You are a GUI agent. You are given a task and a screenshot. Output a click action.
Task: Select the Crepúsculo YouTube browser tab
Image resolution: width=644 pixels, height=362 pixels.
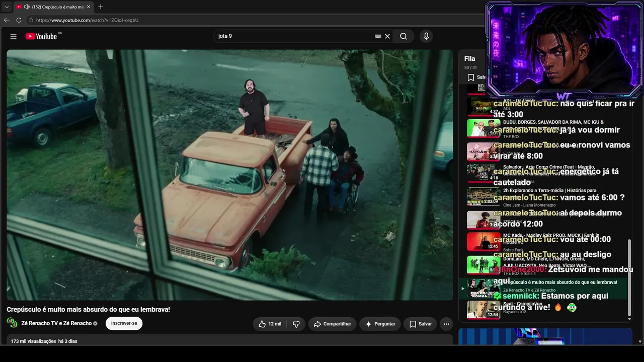[x=53, y=7]
